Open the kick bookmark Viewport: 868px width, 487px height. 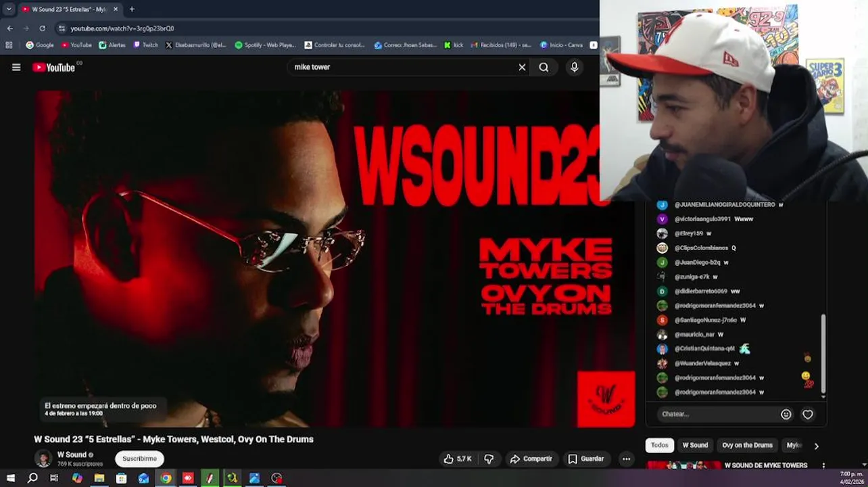(x=454, y=45)
